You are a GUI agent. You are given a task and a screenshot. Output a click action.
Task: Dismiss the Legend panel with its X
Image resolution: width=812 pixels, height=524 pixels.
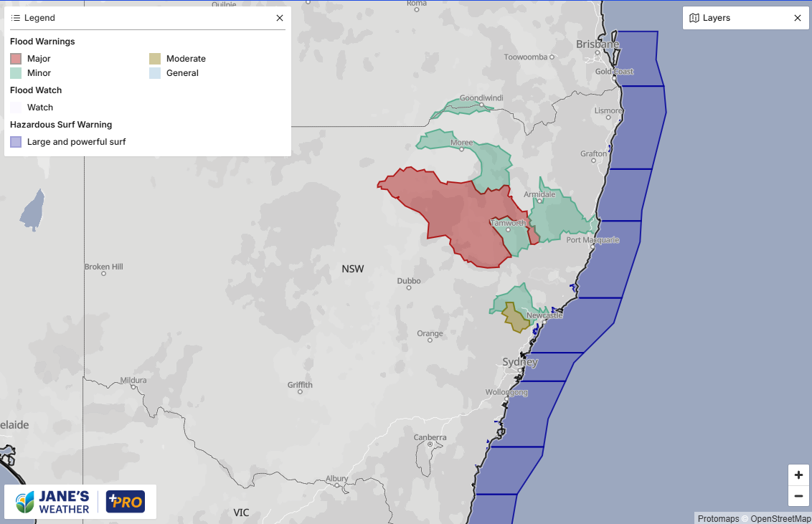(x=279, y=18)
